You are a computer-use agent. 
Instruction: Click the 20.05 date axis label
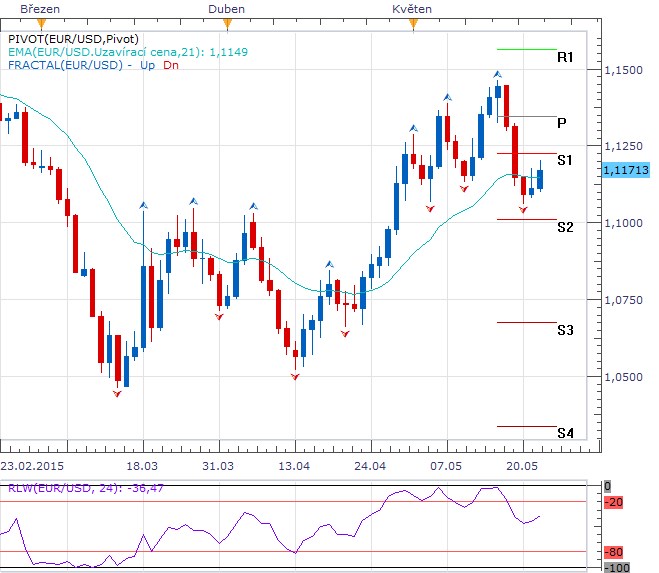[522, 466]
